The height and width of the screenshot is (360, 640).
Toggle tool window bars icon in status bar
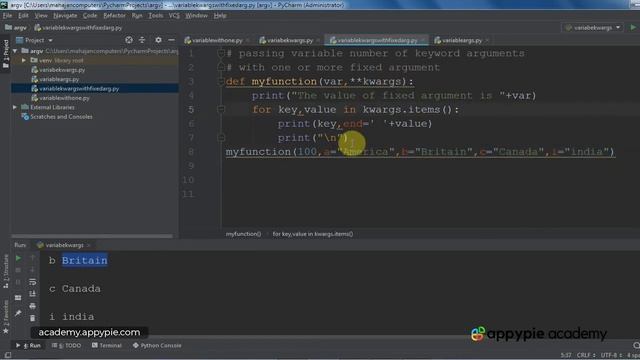[8, 355]
